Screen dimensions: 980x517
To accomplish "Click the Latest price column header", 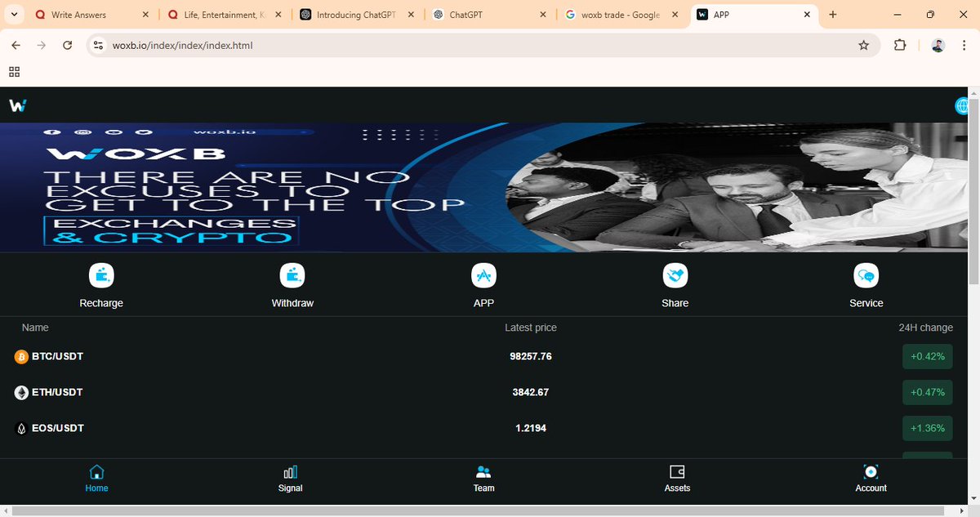I will click(531, 328).
